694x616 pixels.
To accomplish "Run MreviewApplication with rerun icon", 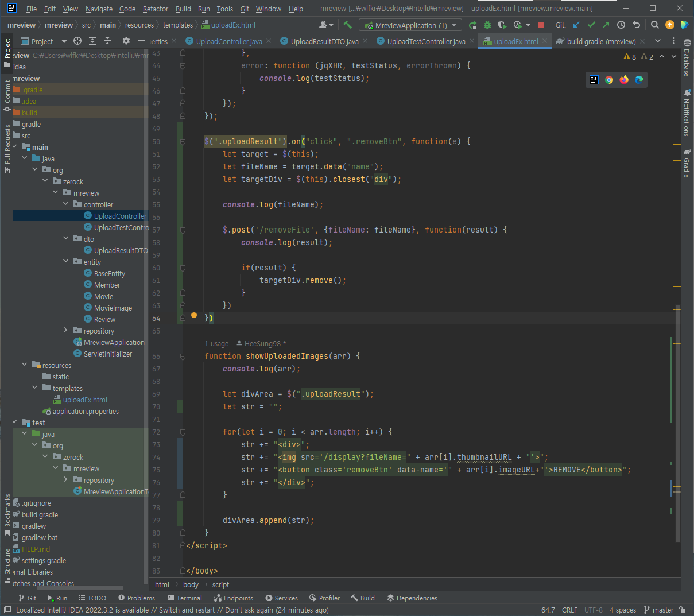I will (472, 25).
